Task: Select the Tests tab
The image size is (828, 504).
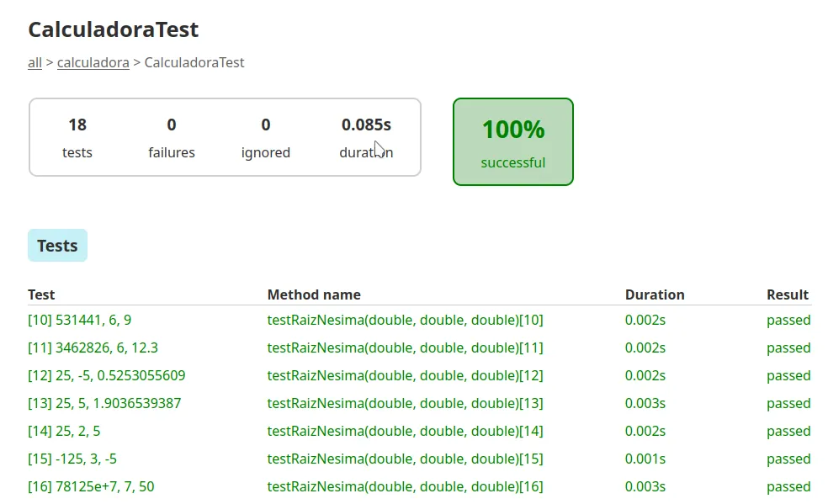Action: click(x=57, y=246)
